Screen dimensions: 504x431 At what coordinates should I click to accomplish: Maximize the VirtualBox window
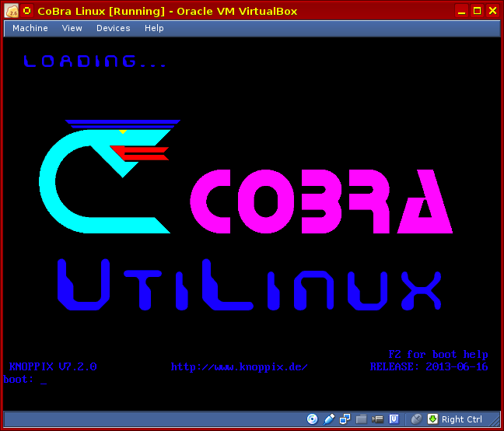[477, 10]
